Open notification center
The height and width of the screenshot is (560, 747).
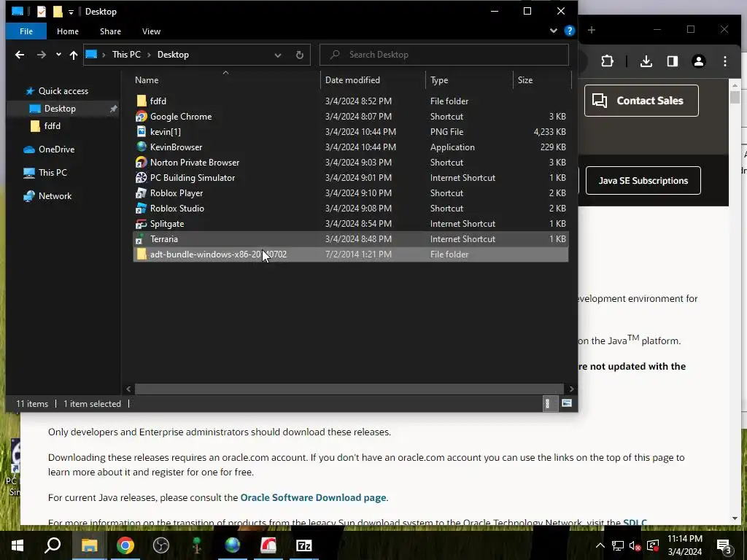[x=724, y=545]
